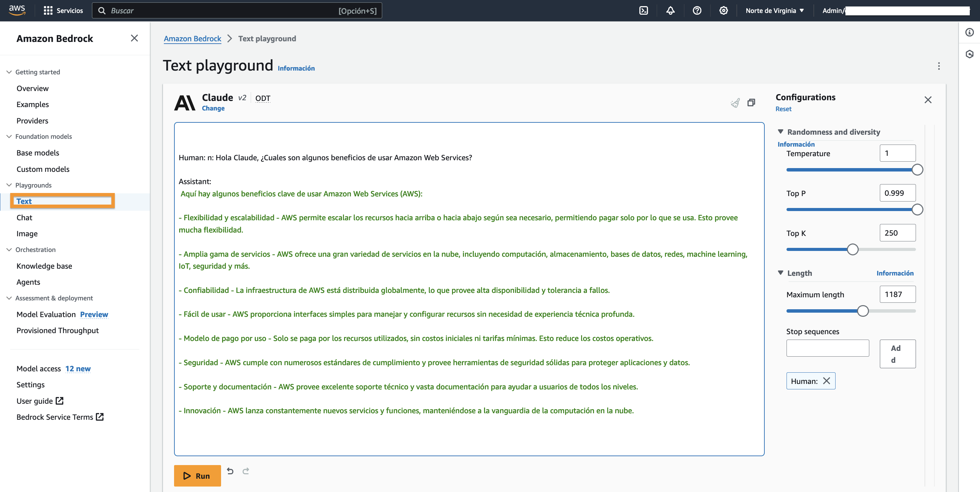Open AWS CloudShell terminal icon
980x492 pixels.
(x=643, y=11)
